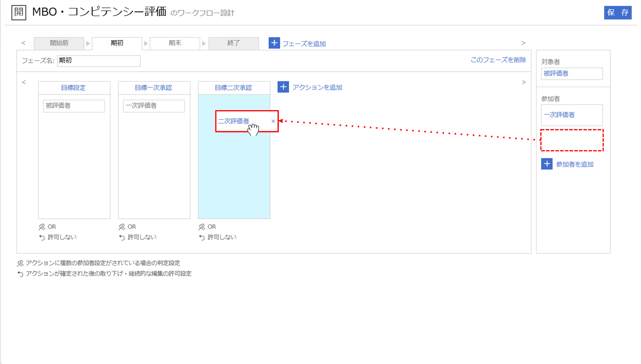Open the 期末 phase tab

175,43
